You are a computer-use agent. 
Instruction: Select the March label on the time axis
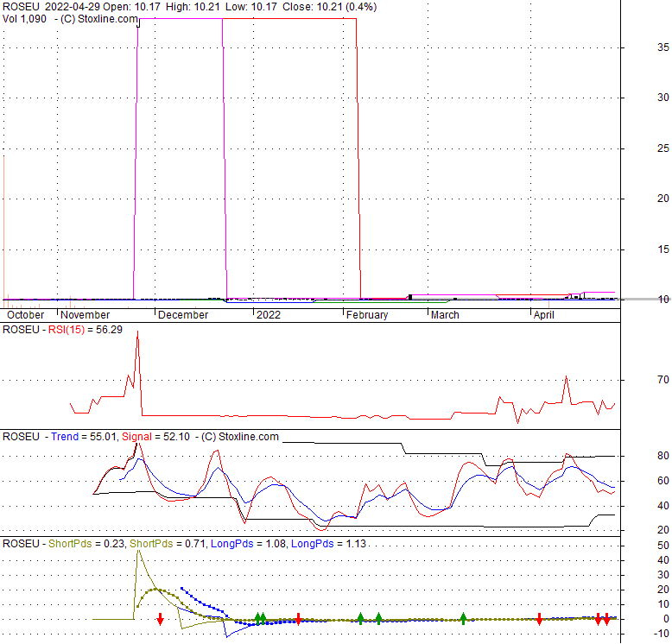[x=445, y=315]
